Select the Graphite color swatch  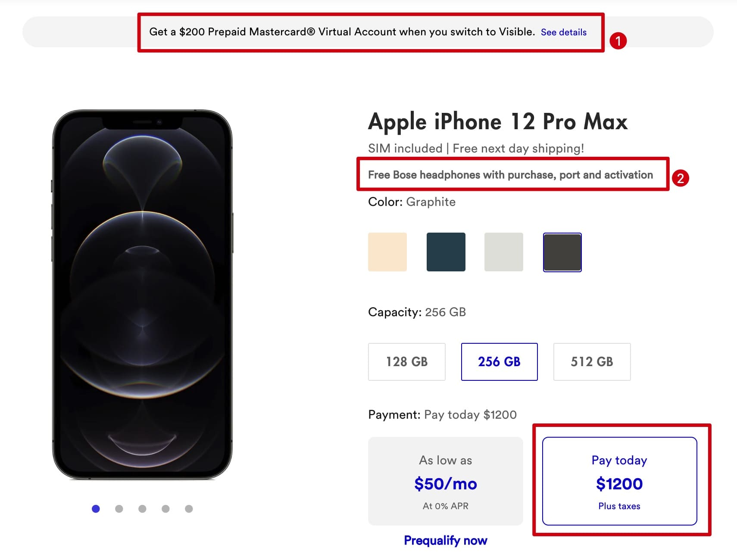pos(562,252)
